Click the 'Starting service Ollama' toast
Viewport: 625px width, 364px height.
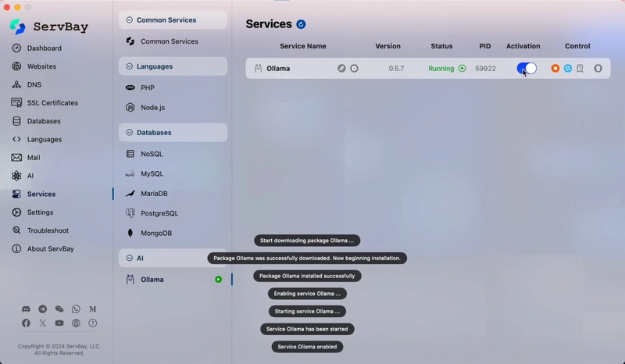[x=307, y=312]
